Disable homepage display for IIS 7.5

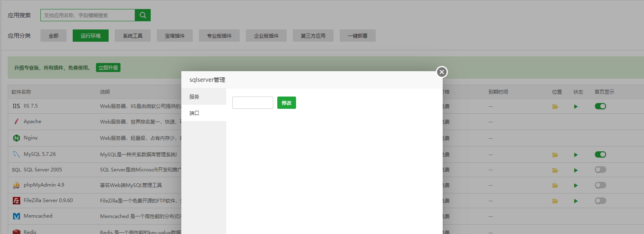[x=600, y=106]
